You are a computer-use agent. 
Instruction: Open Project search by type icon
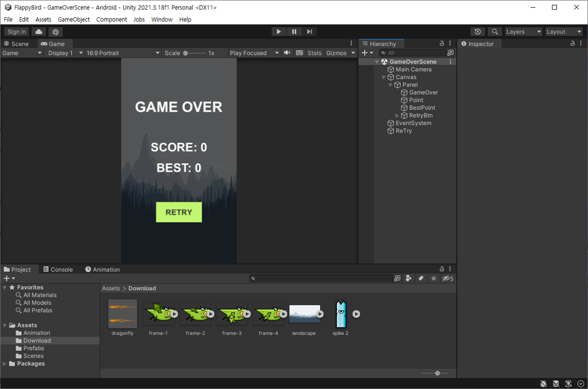(409, 278)
